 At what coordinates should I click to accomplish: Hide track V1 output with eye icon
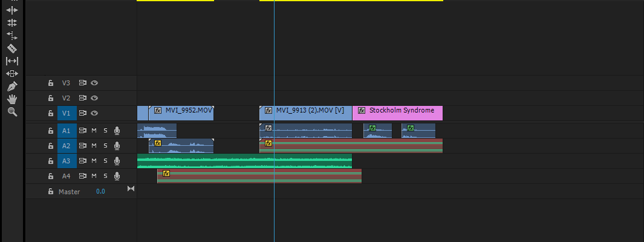(94, 113)
